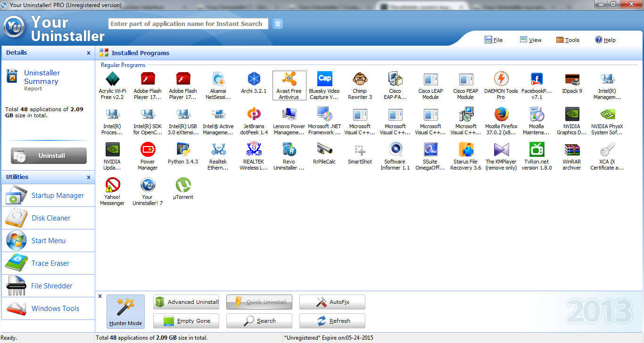Toggle Hunter Mode
The image size is (644, 343).
125,311
